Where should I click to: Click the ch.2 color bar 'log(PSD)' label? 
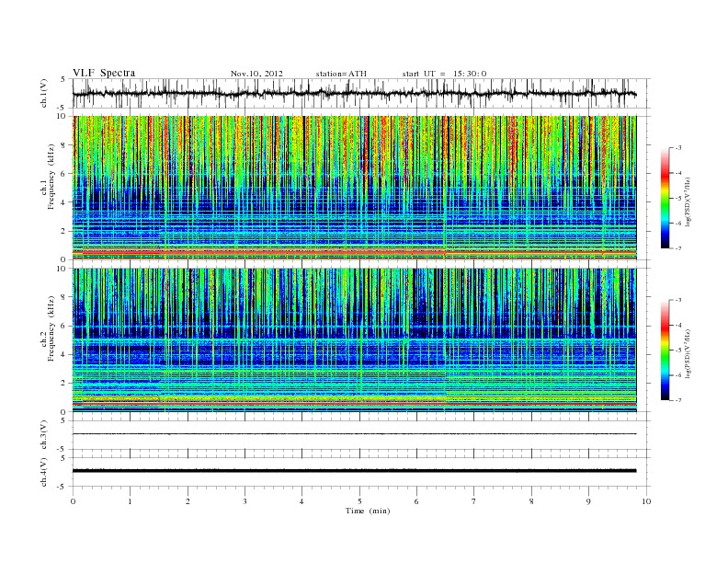(x=688, y=353)
